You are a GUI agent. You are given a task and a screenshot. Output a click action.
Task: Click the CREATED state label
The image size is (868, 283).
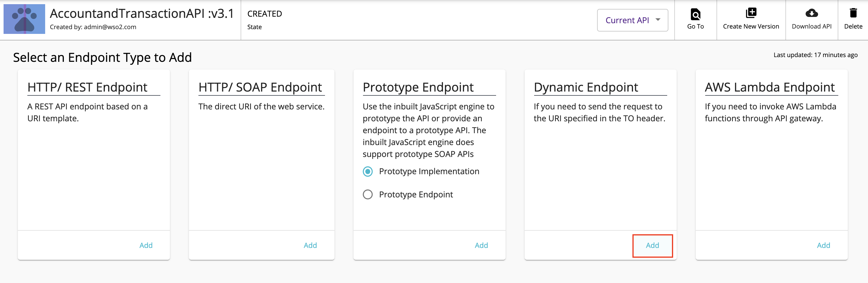pos(264,14)
